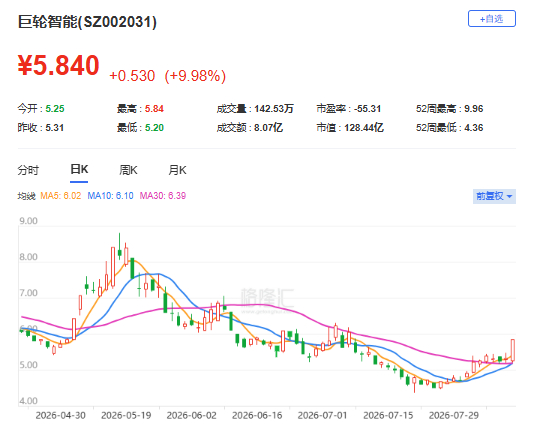This screenshot has width=541, height=426.
Task: Click the 7.00 price axis label
Action: pos(28,293)
